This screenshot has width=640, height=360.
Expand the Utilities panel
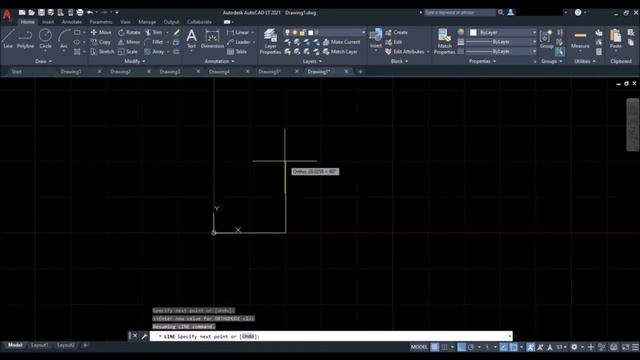click(x=584, y=61)
